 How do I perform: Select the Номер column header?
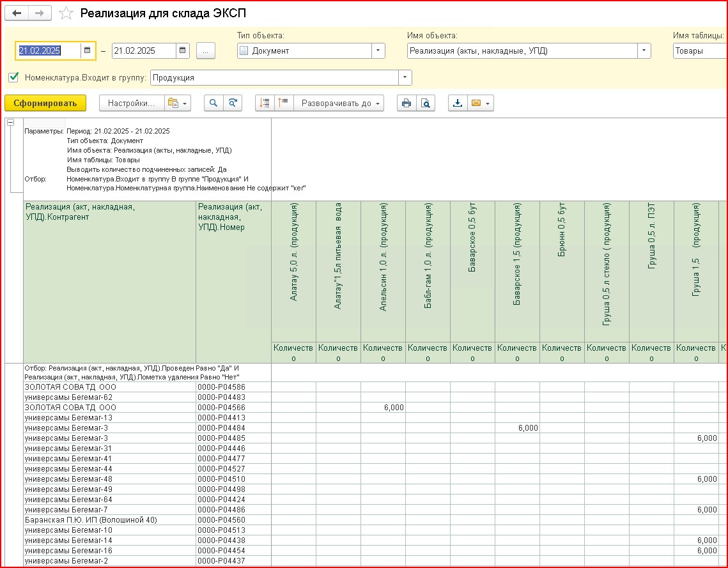(x=233, y=282)
